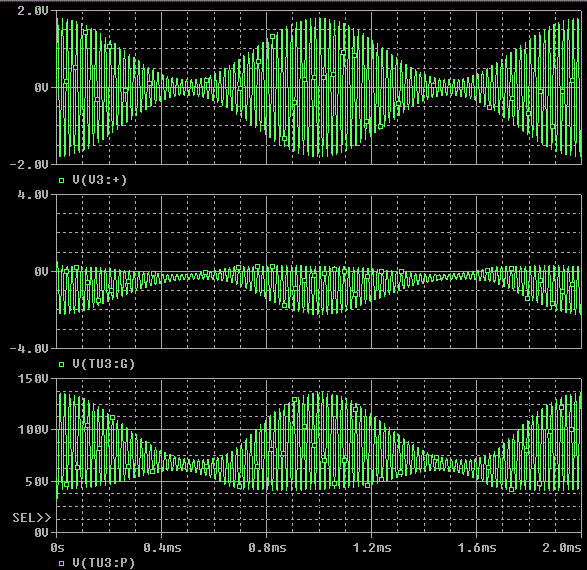Click the 50V y-axis label of bottom plot

[37, 482]
